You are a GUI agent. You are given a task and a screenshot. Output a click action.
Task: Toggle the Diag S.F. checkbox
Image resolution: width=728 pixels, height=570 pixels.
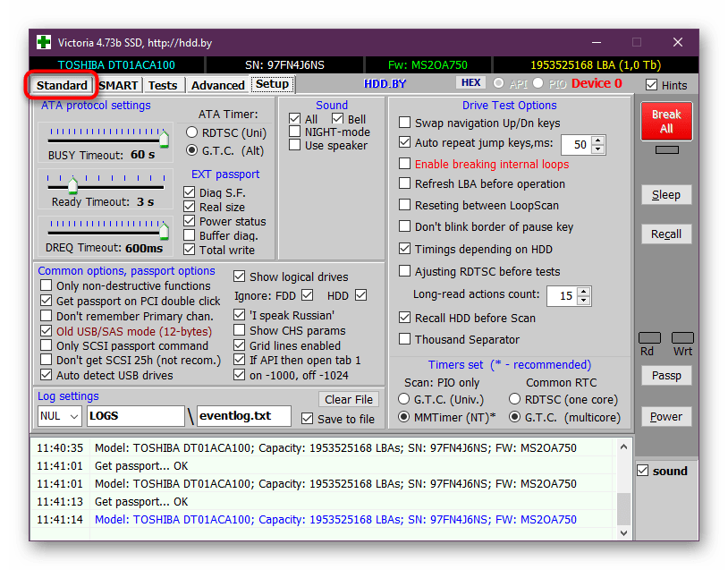[x=189, y=191]
